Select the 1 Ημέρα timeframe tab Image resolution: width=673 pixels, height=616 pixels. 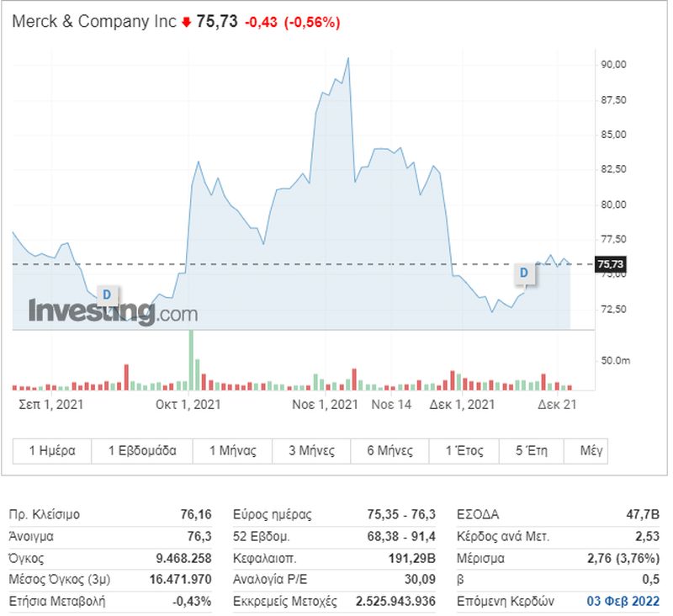pyautogui.click(x=52, y=451)
